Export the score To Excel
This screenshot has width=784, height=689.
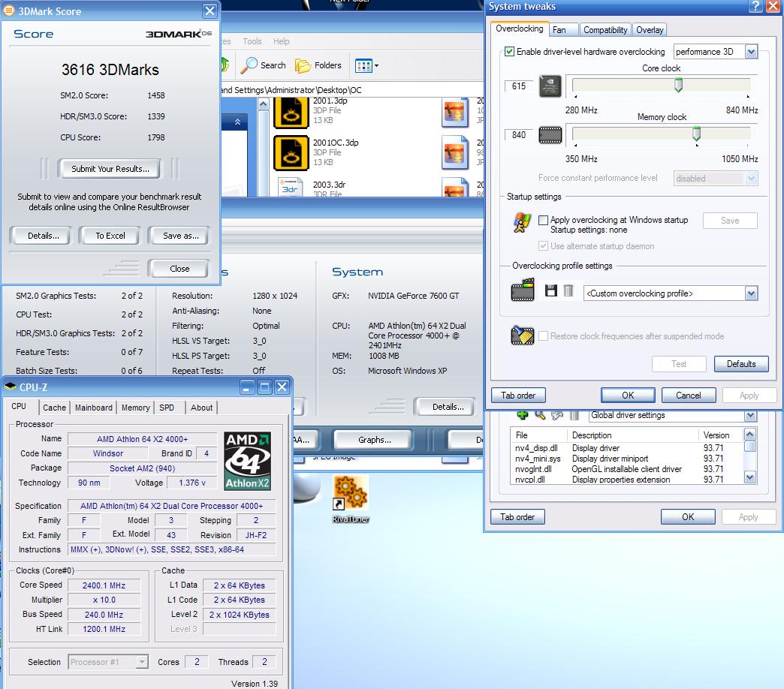pos(110,236)
